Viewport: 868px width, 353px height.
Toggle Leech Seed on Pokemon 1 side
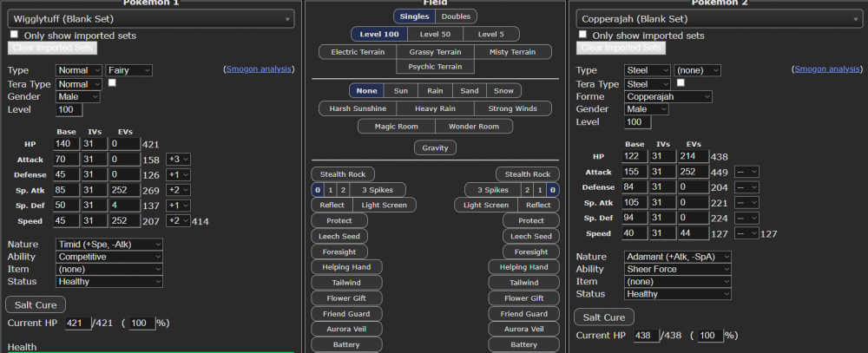[339, 236]
